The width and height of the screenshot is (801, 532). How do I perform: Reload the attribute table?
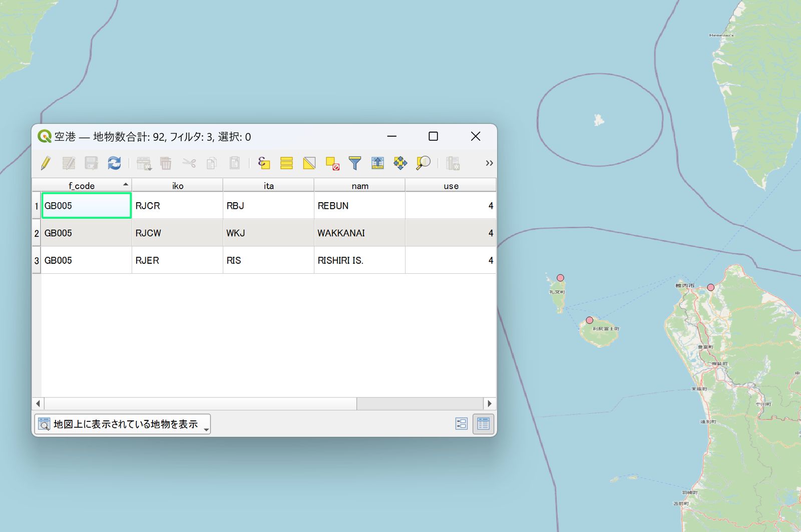click(114, 163)
